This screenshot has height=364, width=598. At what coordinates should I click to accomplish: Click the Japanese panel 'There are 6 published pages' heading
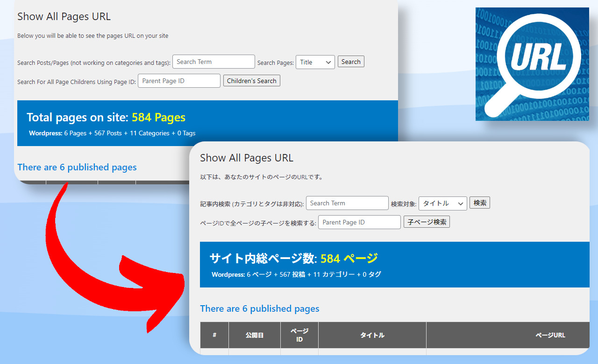[260, 308]
